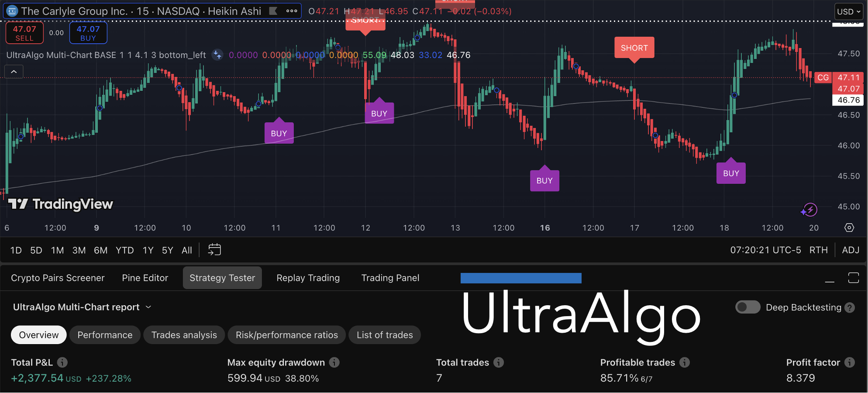Set the chart range to 5D
Image resolution: width=868 pixels, height=393 pixels.
point(36,250)
